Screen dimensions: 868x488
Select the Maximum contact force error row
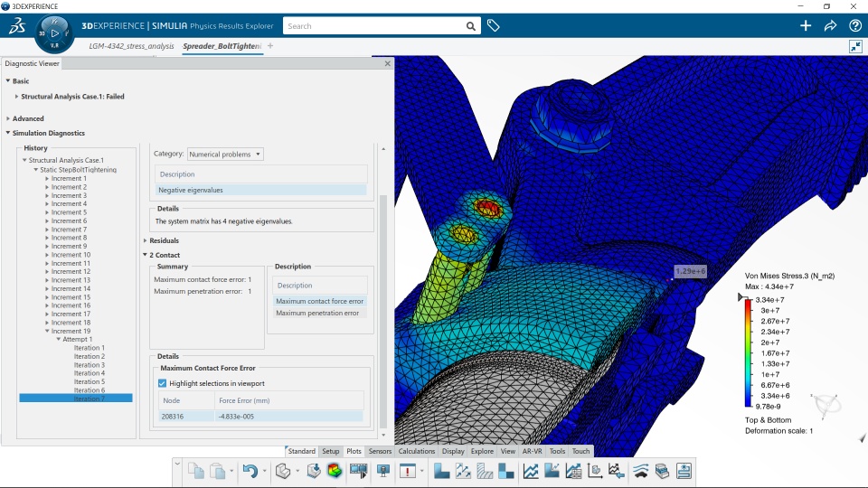(x=319, y=301)
